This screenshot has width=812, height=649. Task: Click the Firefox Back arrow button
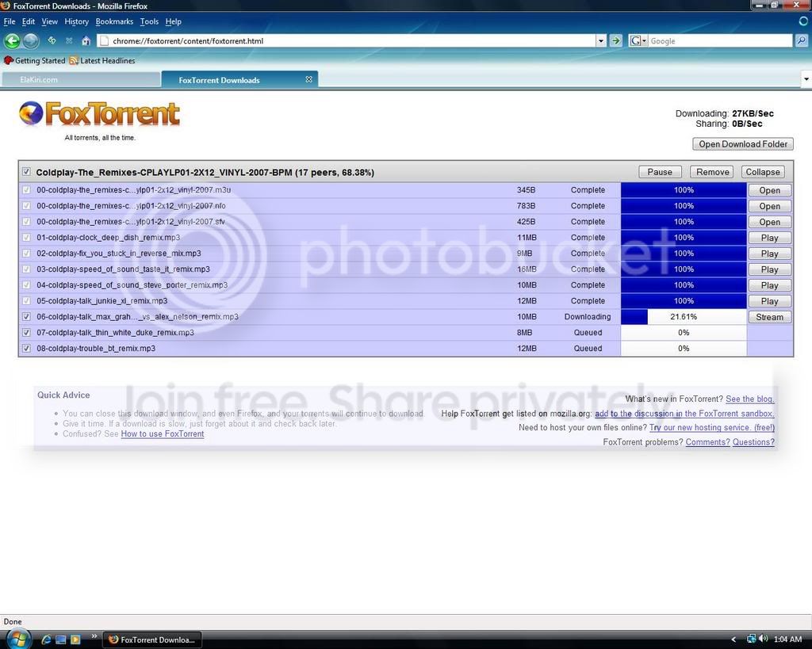(x=12, y=40)
